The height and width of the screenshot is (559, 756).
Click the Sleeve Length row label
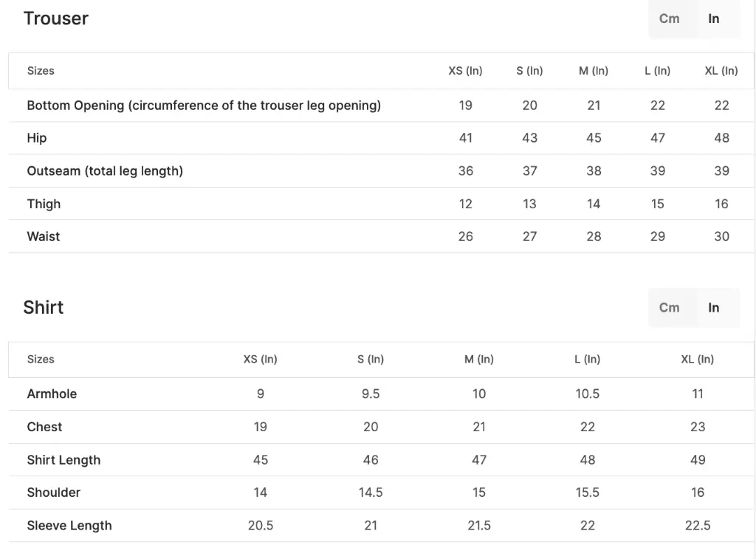[69, 526]
